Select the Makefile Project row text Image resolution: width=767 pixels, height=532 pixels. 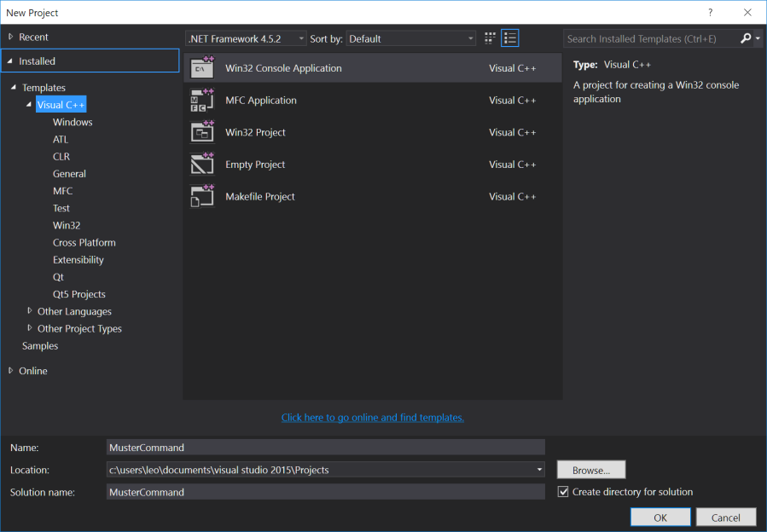(260, 197)
